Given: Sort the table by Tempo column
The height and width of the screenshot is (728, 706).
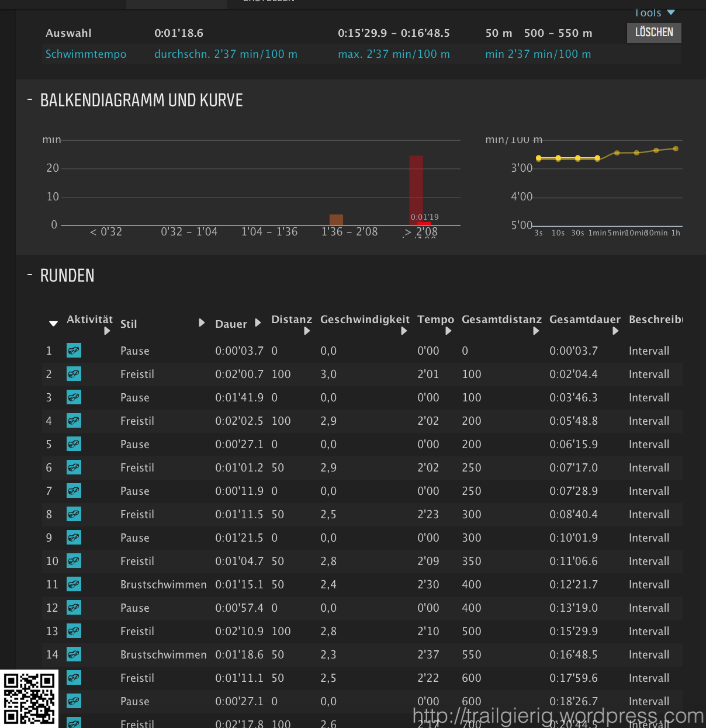Looking at the screenshot, I should [448, 331].
